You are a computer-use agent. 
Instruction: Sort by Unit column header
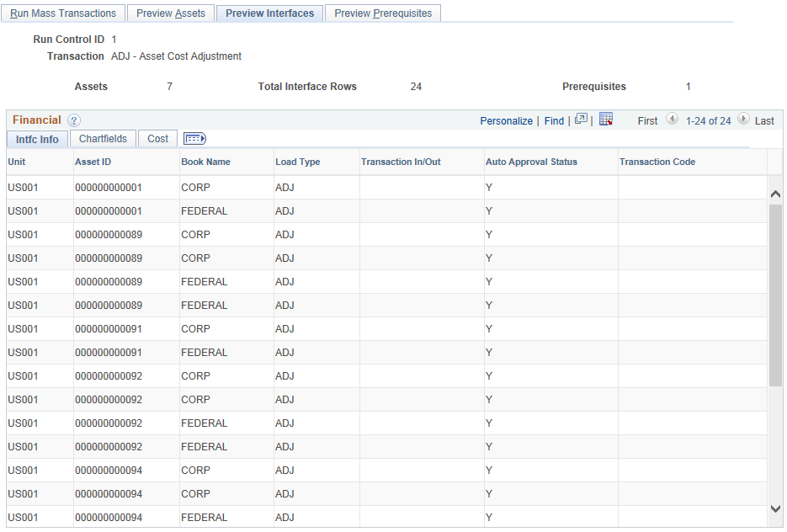(17, 162)
